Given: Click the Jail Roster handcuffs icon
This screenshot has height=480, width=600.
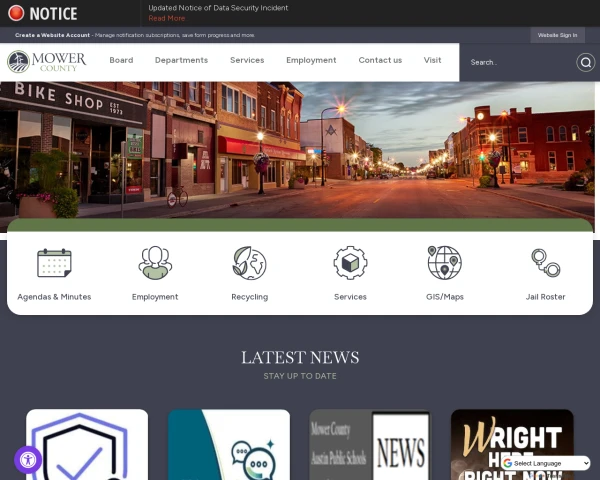Looking at the screenshot, I should coord(545,263).
